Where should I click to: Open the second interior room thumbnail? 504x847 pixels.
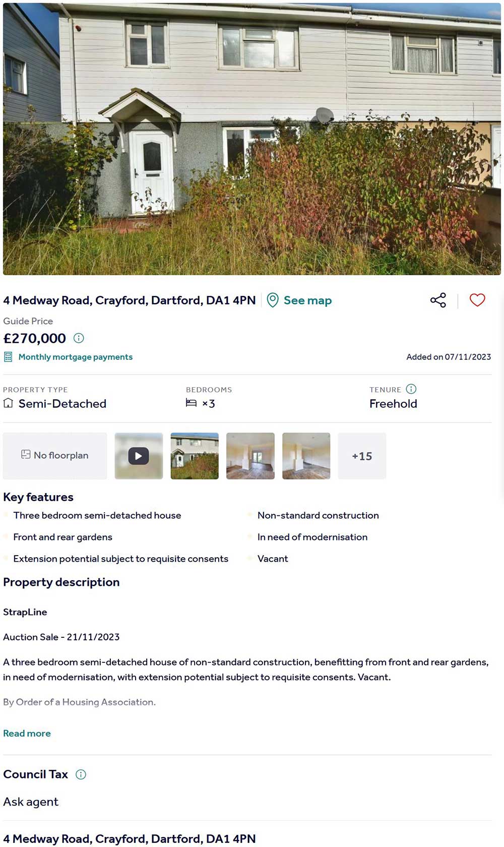[306, 456]
